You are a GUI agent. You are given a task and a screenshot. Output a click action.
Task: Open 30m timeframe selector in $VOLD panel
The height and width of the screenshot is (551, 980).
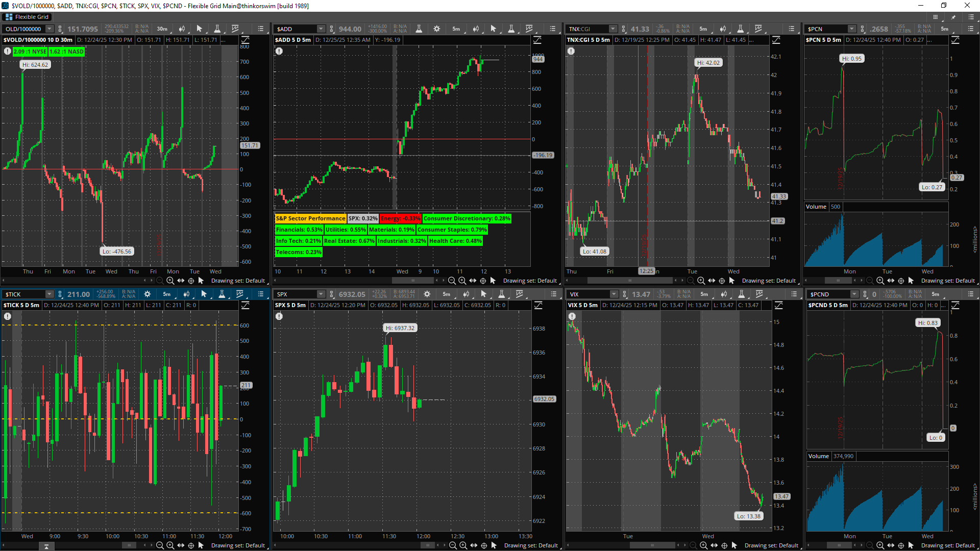162,29
